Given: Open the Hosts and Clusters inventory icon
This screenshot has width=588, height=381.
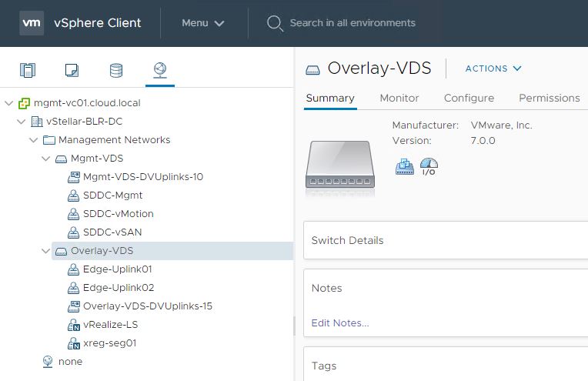Looking at the screenshot, I should coord(28,71).
